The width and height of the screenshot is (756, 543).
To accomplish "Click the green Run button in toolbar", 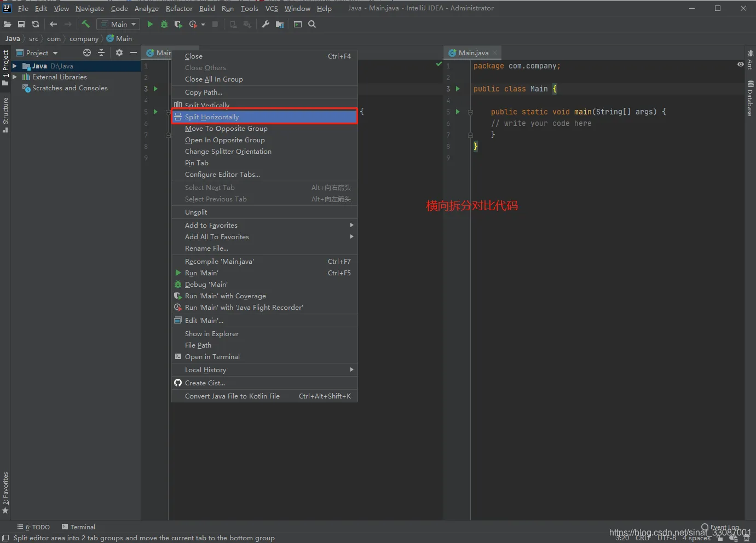I will tap(150, 24).
